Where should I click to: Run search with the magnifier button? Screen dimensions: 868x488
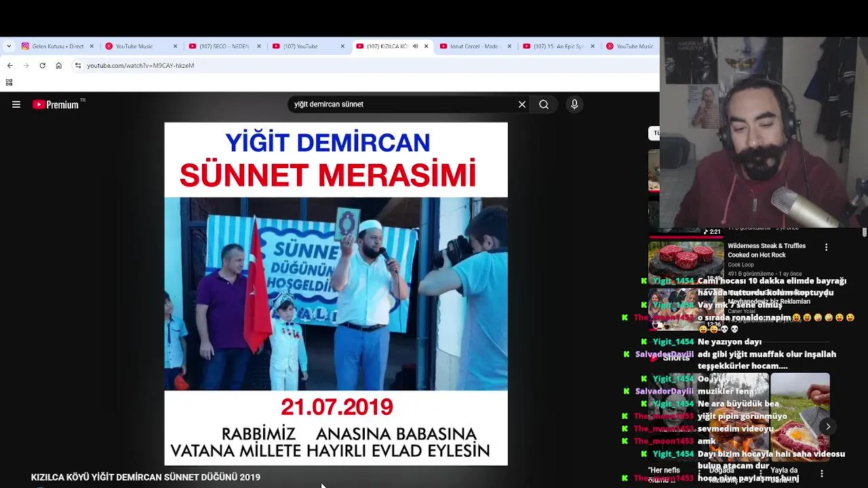(x=544, y=104)
